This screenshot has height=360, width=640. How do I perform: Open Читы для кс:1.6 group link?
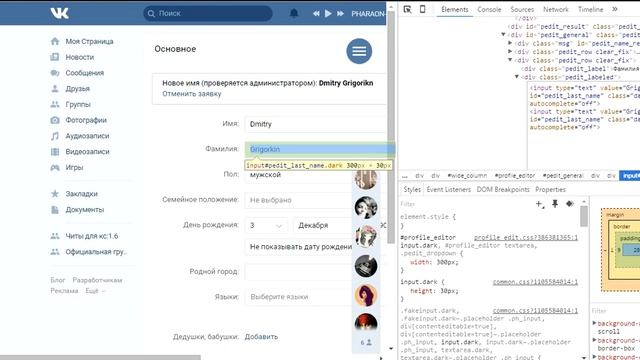(x=92, y=236)
